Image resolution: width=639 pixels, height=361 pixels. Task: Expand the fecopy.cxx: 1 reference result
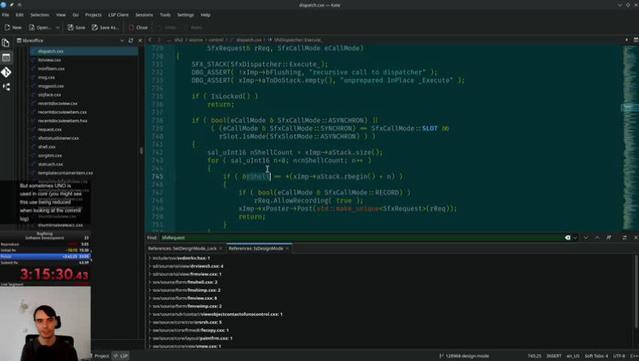[150, 330]
